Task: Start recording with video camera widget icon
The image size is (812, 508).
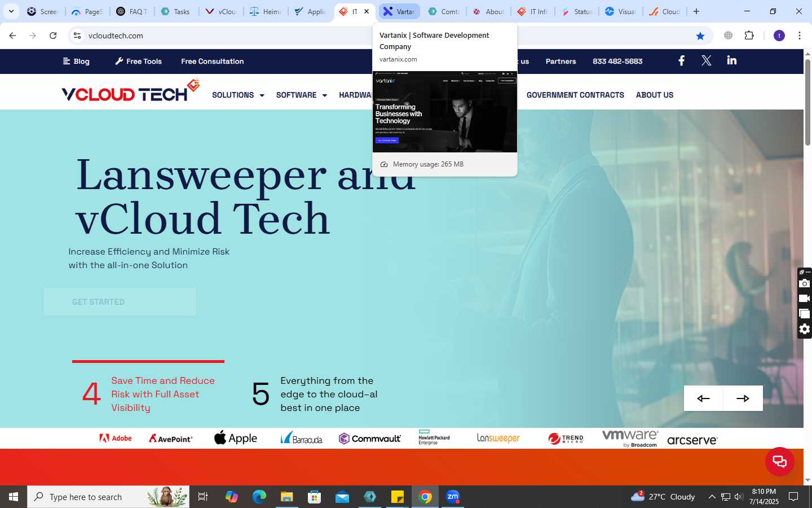Action: tap(805, 299)
